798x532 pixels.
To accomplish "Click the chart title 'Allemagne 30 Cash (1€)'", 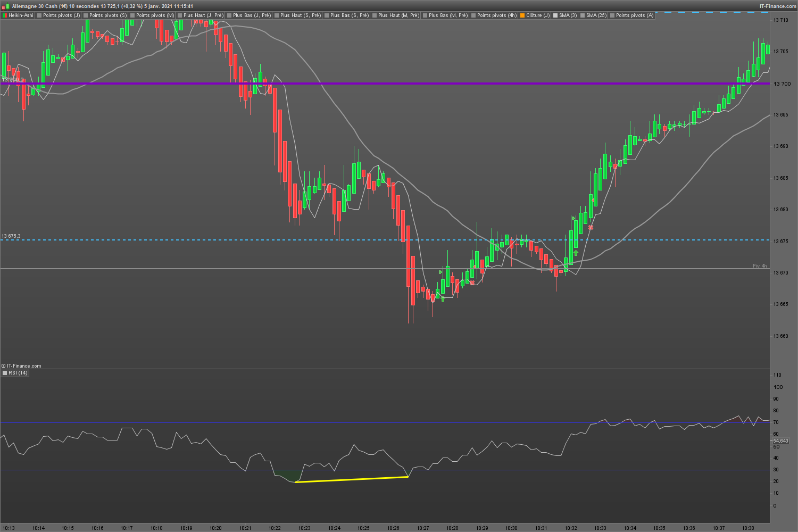I will pos(40,6).
